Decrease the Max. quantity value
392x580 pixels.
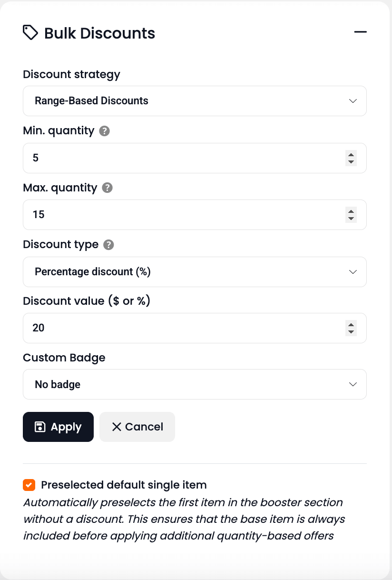coord(351,219)
